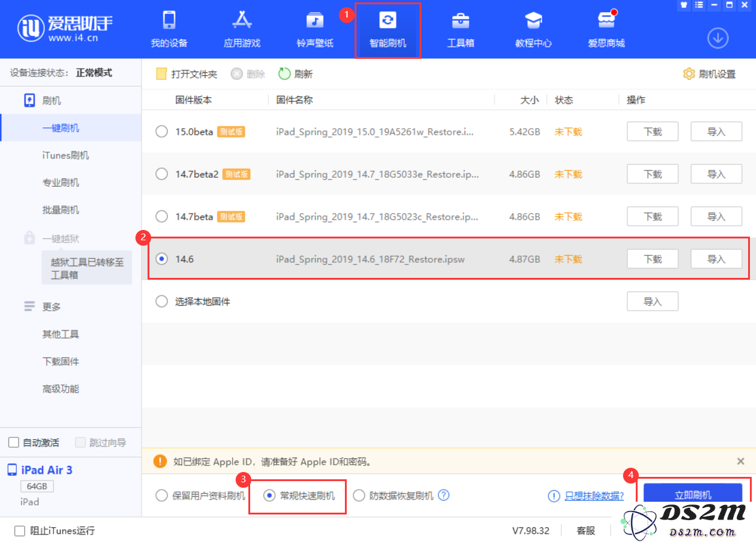
Task: Close the Apple ID notice bar
Action: [741, 461]
